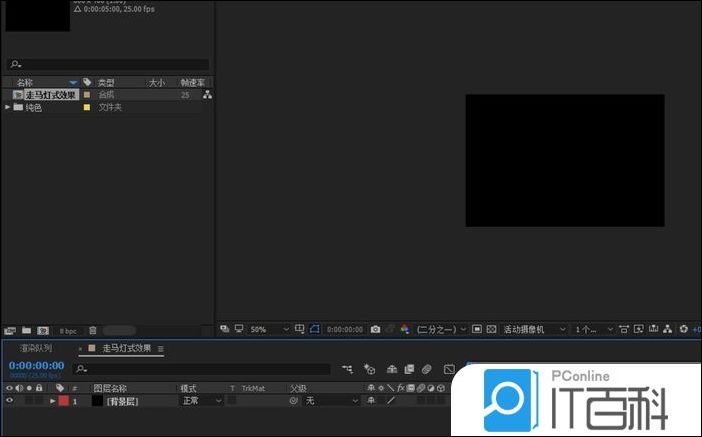
Task: Hide the 背景层 layer with eye toggle
Action: pos(10,400)
